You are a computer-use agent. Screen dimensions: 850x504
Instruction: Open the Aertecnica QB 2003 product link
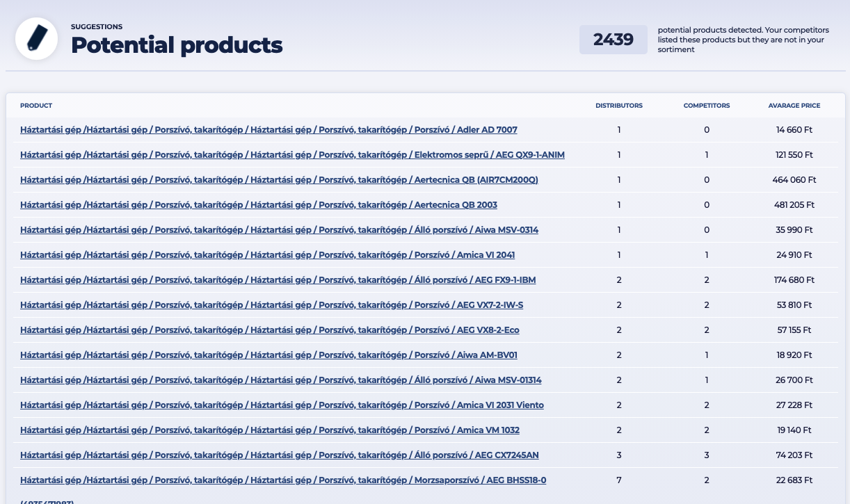pyautogui.click(x=259, y=205)
